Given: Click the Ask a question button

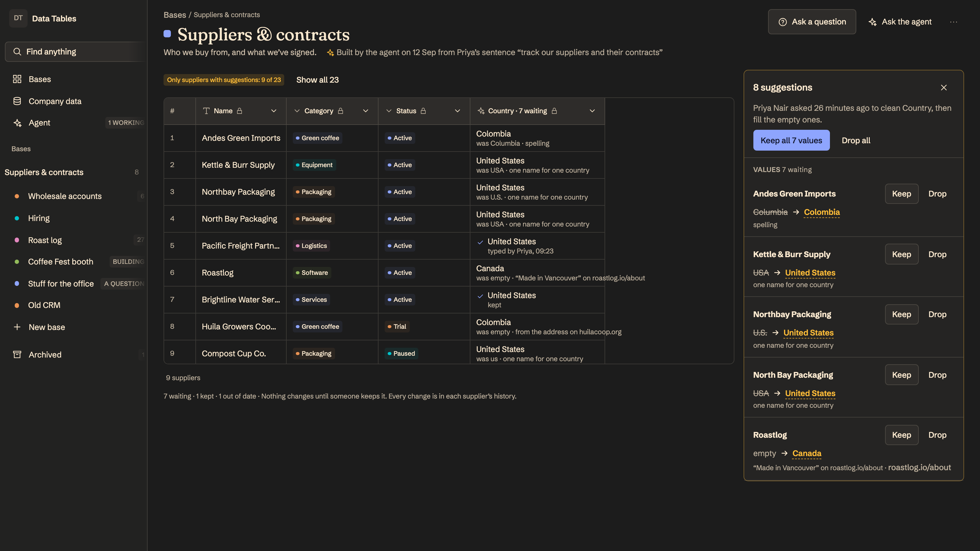Looking at the screenshot, I should coord(812,22).
